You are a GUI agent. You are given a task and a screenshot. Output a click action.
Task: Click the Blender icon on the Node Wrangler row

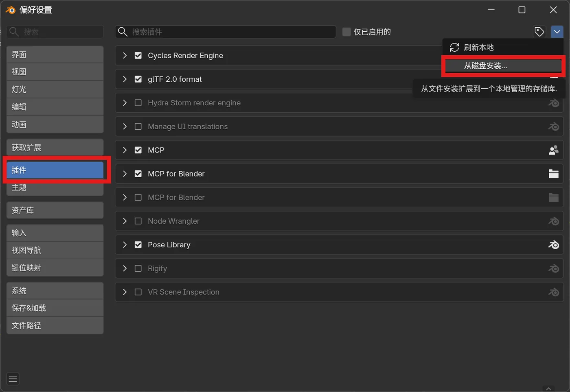554,221
